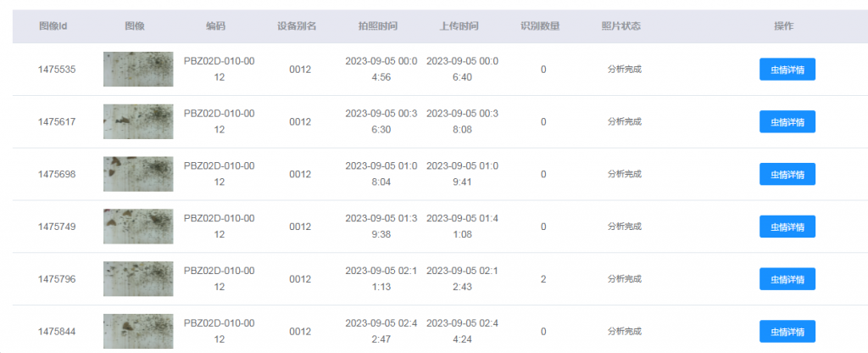Click the 上传时间 column header
The width and height of the screenshot is (868, 353).
pos(459,26)
